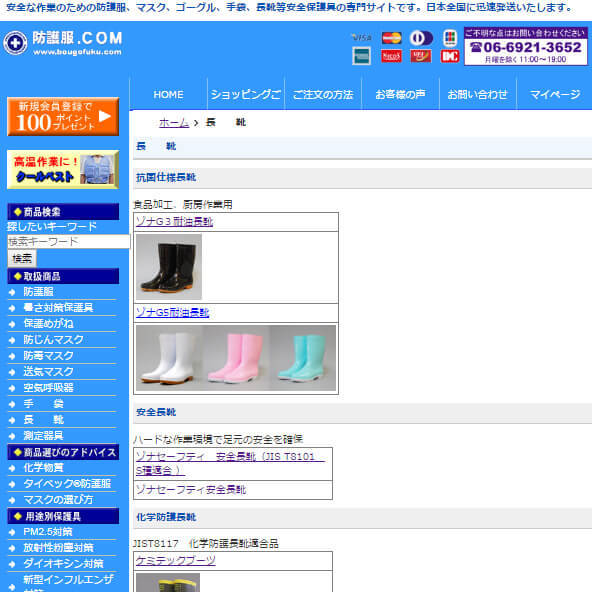Select 防護服 in the sidebar category list

39,292
